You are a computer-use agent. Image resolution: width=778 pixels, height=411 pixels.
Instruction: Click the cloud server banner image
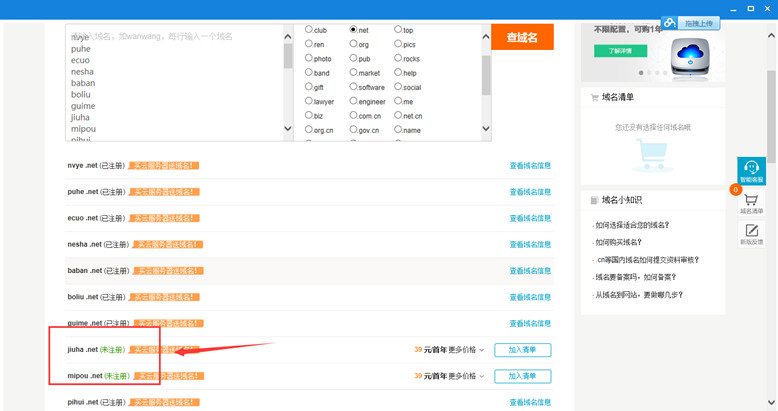689,57
